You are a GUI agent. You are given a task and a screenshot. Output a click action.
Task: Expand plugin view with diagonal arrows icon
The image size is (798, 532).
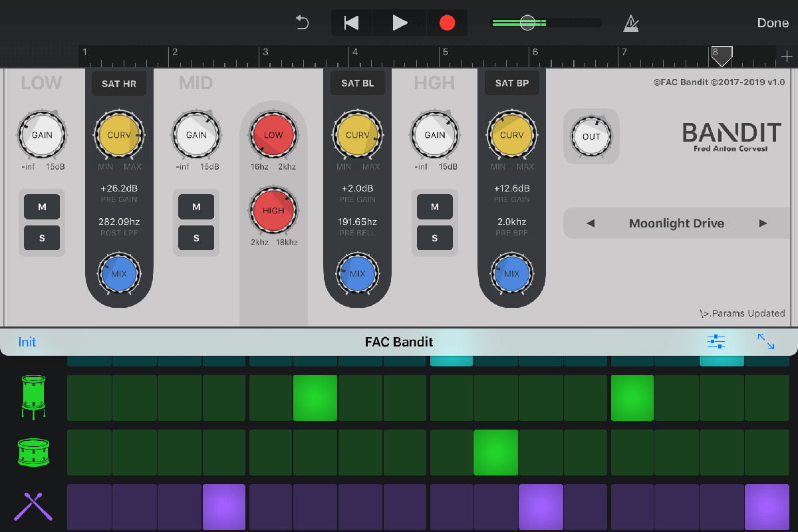point(766,342)
